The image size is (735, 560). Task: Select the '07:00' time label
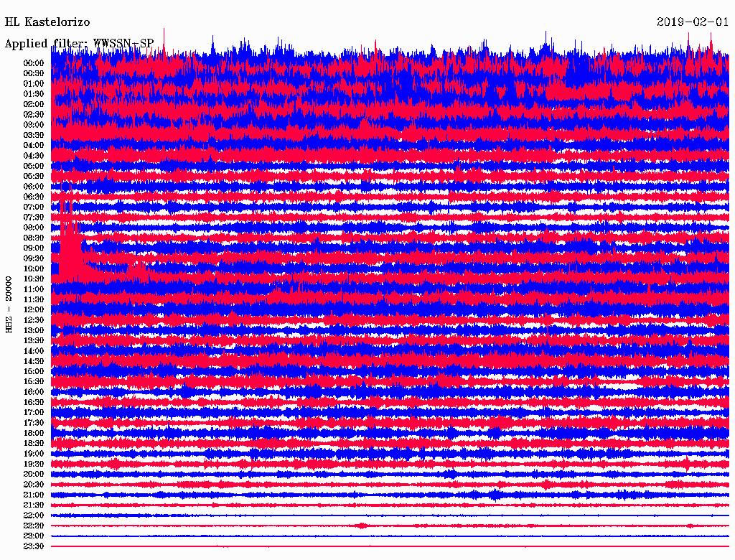[34, 207]
